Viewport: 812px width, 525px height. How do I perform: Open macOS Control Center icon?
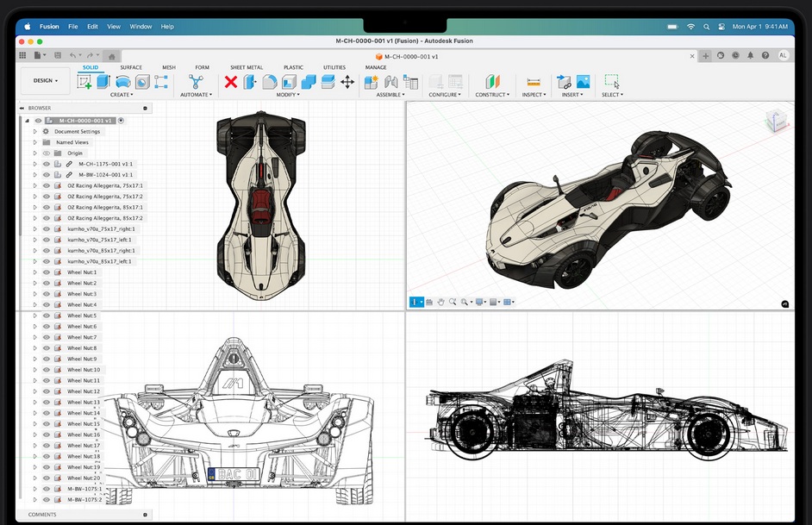tap(721, 27)
